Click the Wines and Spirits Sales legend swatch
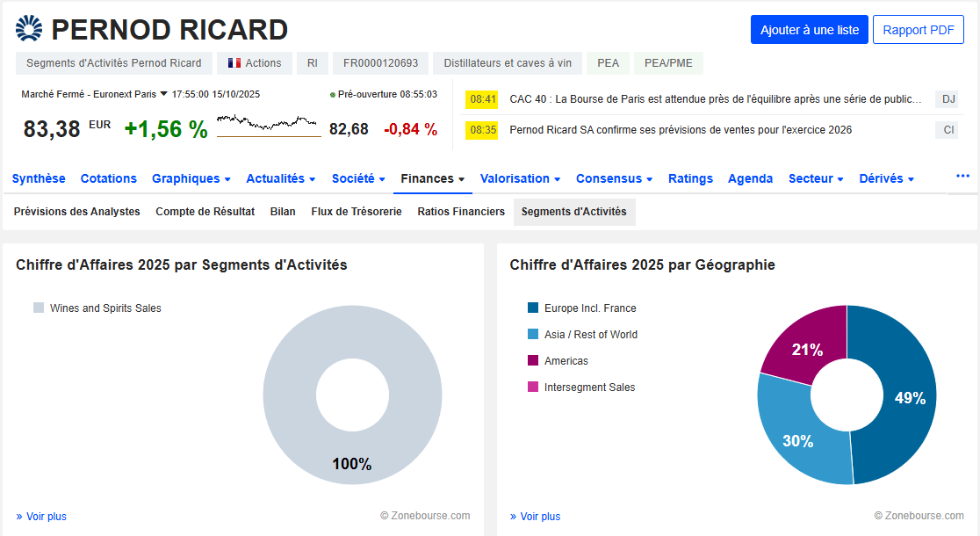This screenshot has height=536, width=980. pyautogui.click(x=39, y=308)
